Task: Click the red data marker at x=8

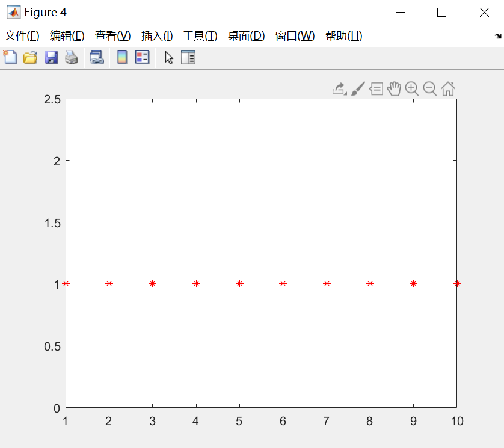Action: (x=370, y=283)
